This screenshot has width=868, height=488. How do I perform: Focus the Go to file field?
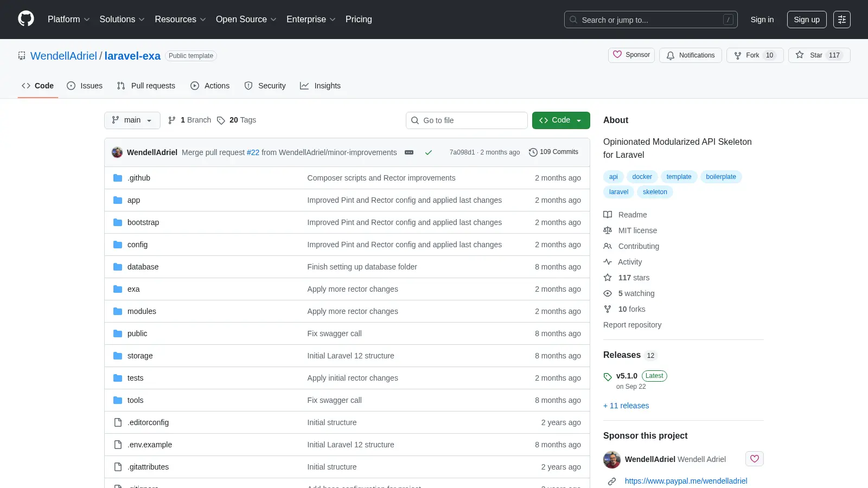[x=467, y=120]
